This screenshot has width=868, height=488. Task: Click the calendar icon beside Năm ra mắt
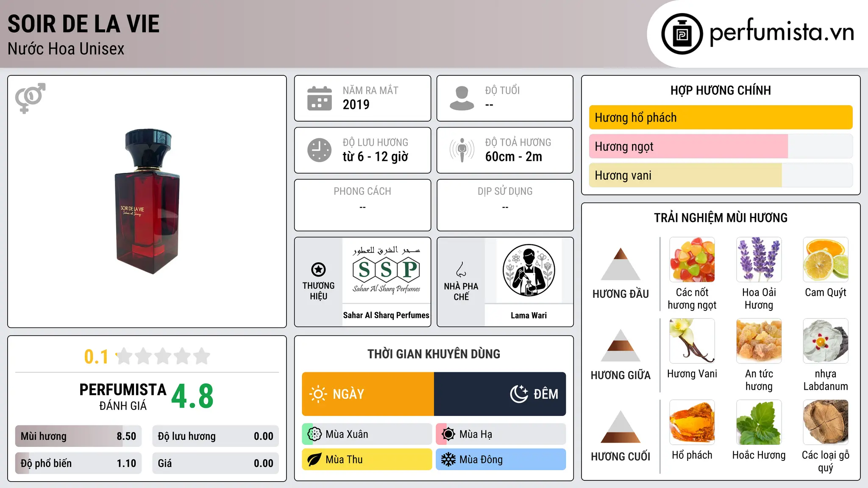pos(320,98)
